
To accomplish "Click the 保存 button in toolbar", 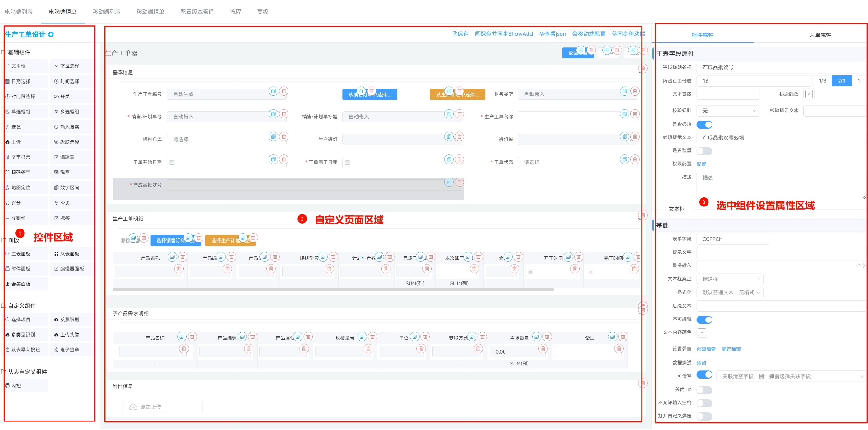I will click(460, 34).
